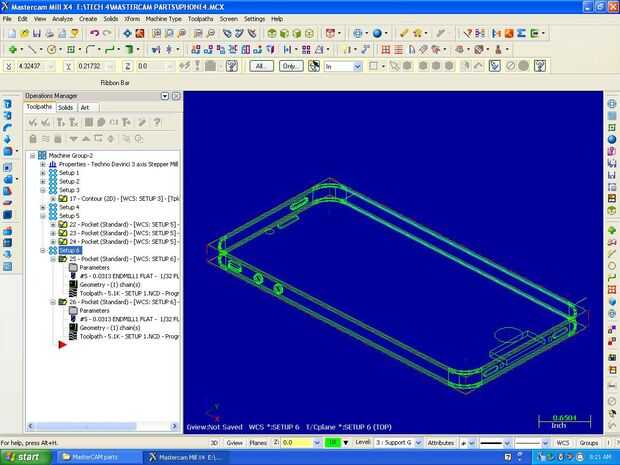
Task: Select the Setup 5 tree item
Action: [69, 216]
